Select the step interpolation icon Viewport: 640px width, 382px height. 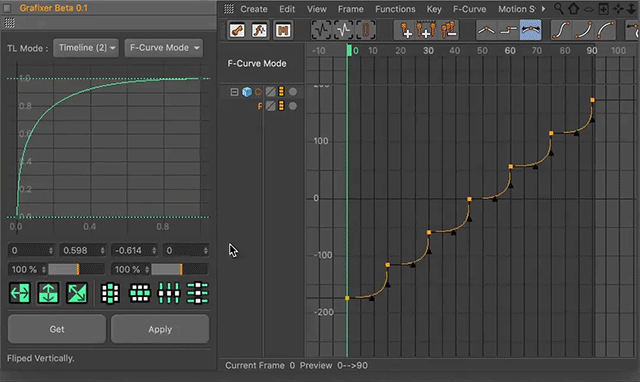tap(509, 30)
